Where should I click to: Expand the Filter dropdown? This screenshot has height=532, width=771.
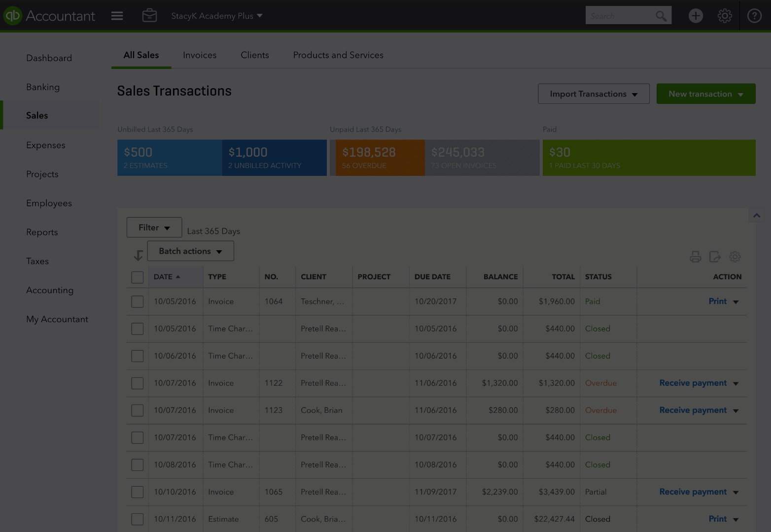click(154, 228)
